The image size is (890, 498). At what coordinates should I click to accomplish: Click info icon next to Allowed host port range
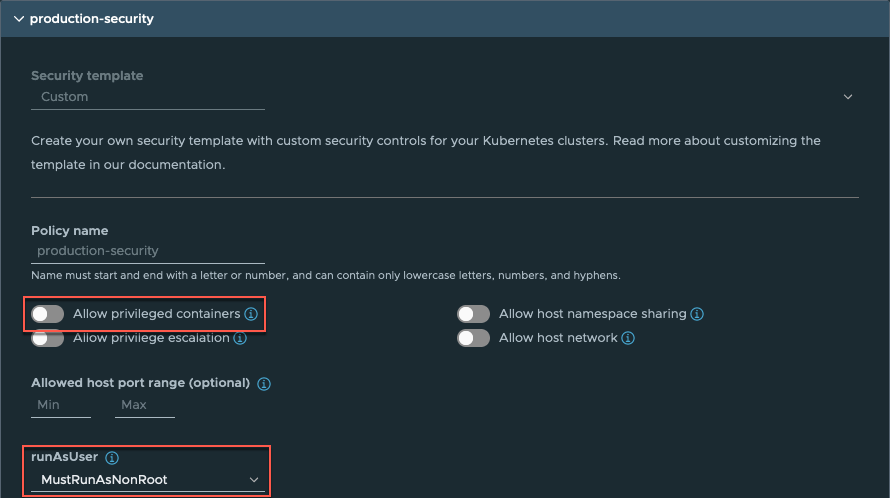264,383
